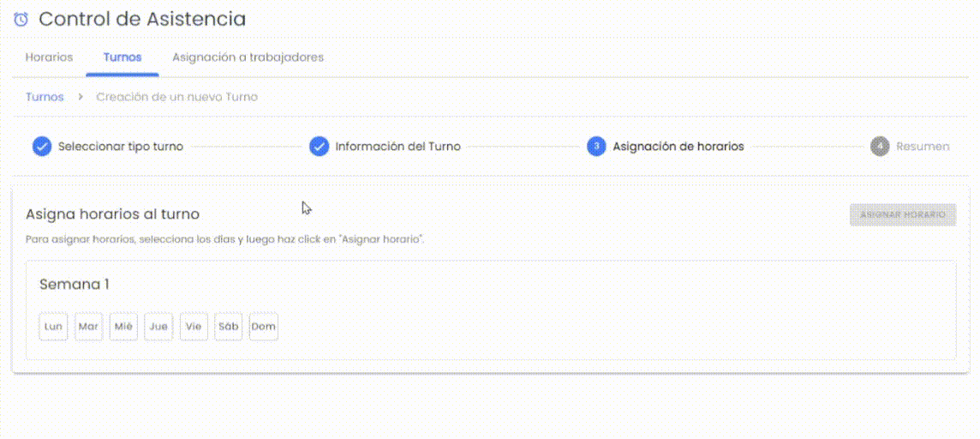The height and width of the screenshot is (439, 980).
Task: Toggle the Sáb day selector
Action: pyautogui.click(x=229, y=327)
